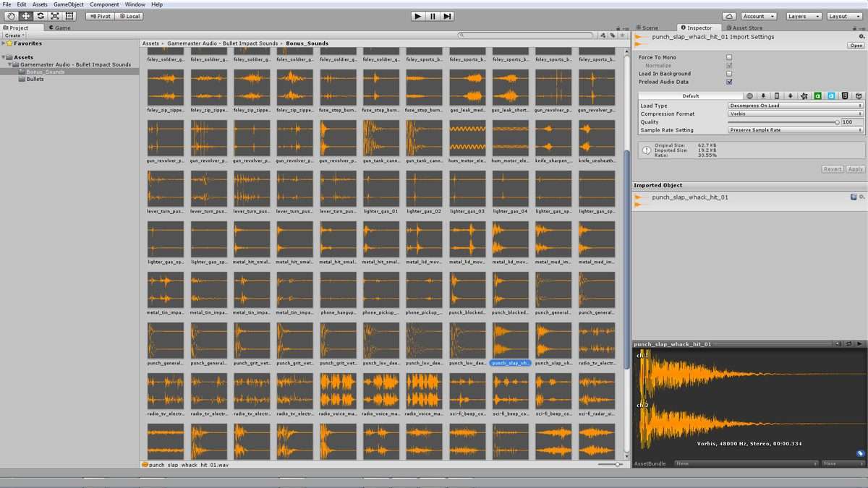Search by type icon in Project
This screenshot has width=868, height=488.
[x=603, y=35]
